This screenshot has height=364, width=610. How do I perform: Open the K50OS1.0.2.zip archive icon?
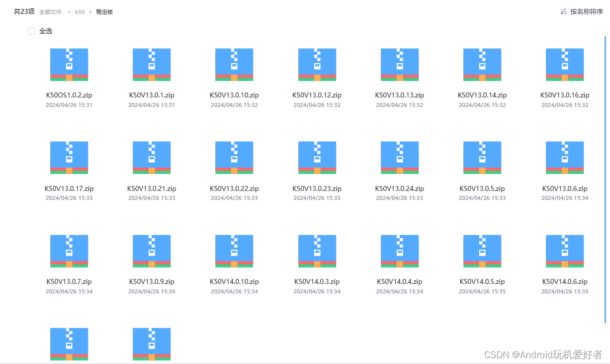click(69, 65)
